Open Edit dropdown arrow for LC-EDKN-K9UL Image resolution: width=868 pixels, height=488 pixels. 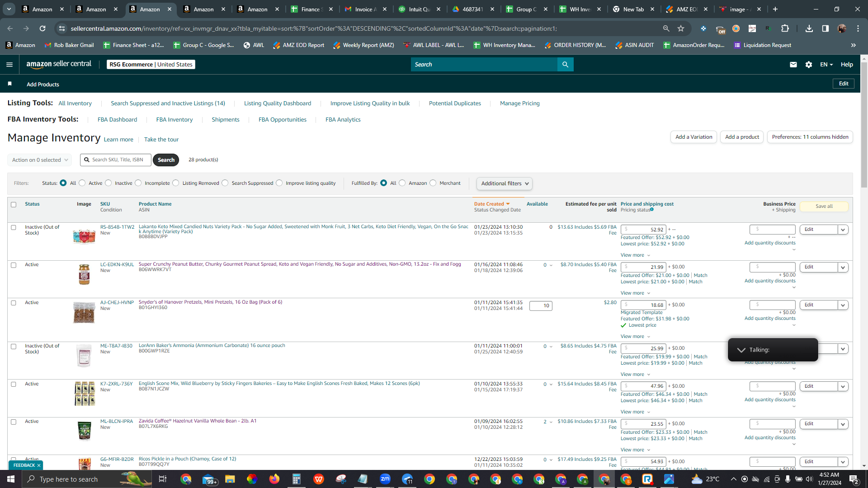[x=843, y=267]
